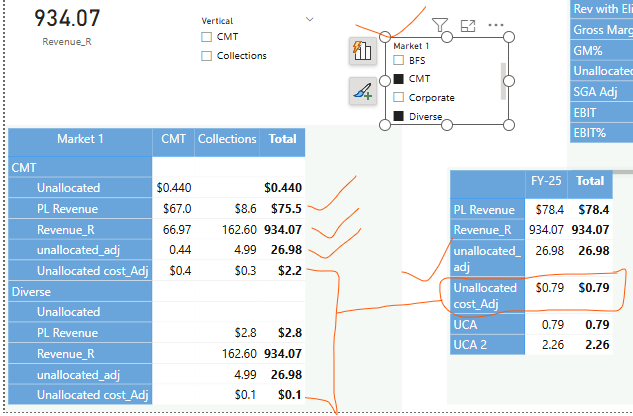This screenshot has height=416, width=633.
Task: Check Corporate in the Market 1 slicer
Action: tap(398, 97)
